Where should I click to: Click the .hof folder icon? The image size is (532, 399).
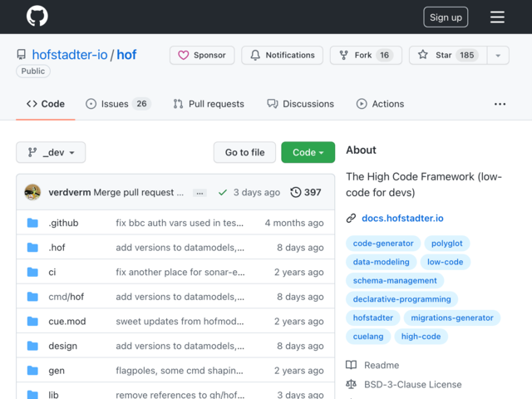[32, 248]
